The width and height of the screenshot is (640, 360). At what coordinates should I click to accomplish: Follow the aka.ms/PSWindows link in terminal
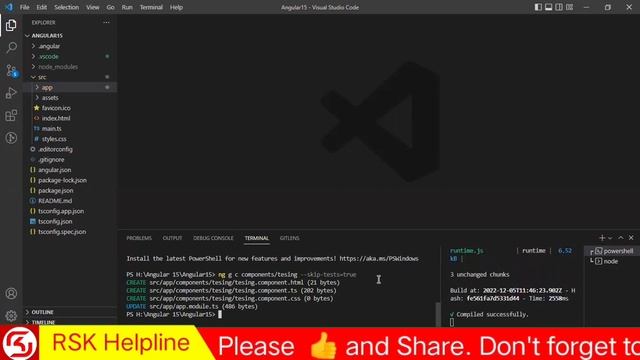pos(379,259)
